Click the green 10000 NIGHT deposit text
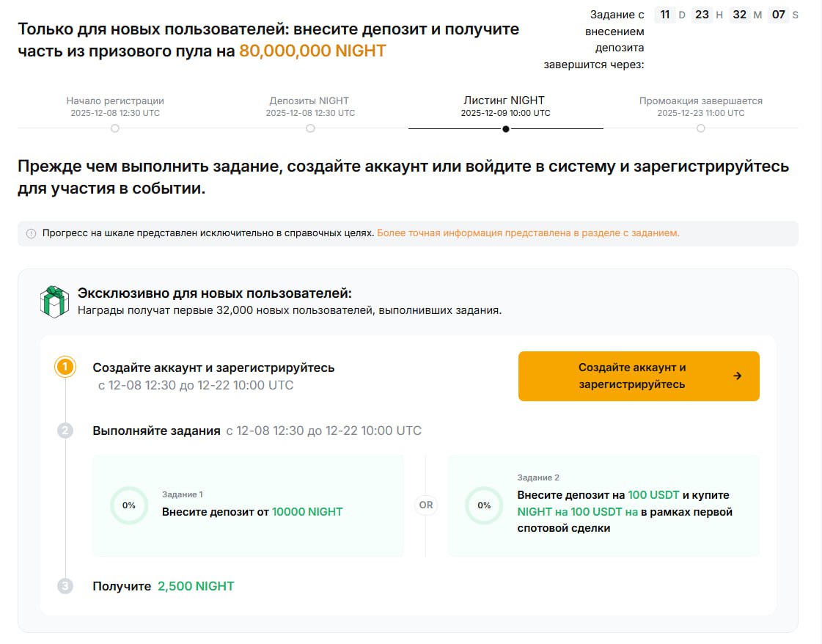This screenshot has height=644, width=822. (307, 512)
